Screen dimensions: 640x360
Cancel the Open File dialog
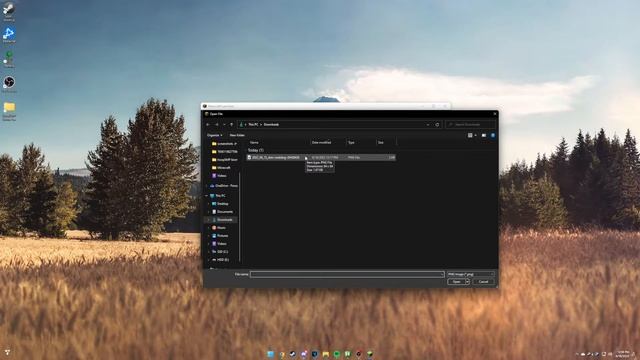pos(483,282)
